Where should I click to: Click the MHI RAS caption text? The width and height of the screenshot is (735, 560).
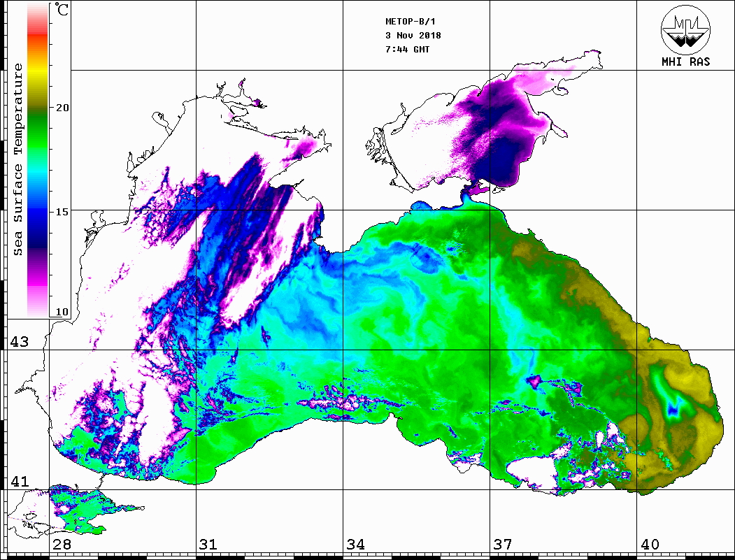(x=686, y=62)
